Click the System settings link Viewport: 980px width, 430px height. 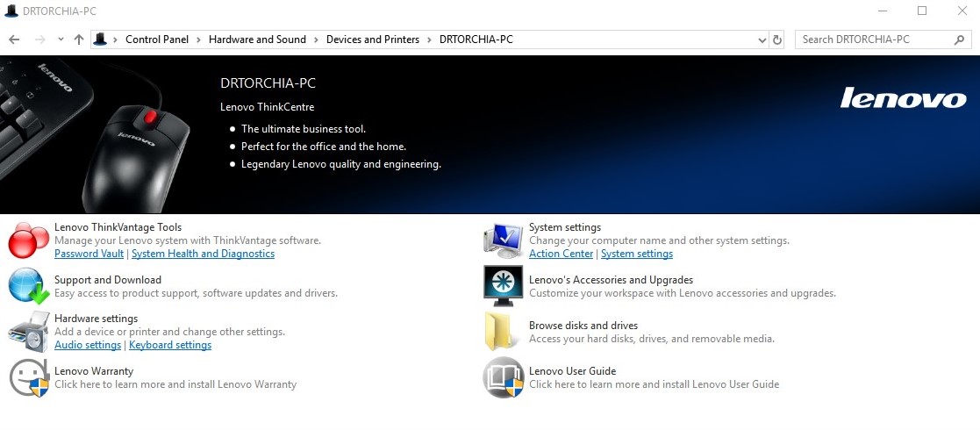[637, 254]
